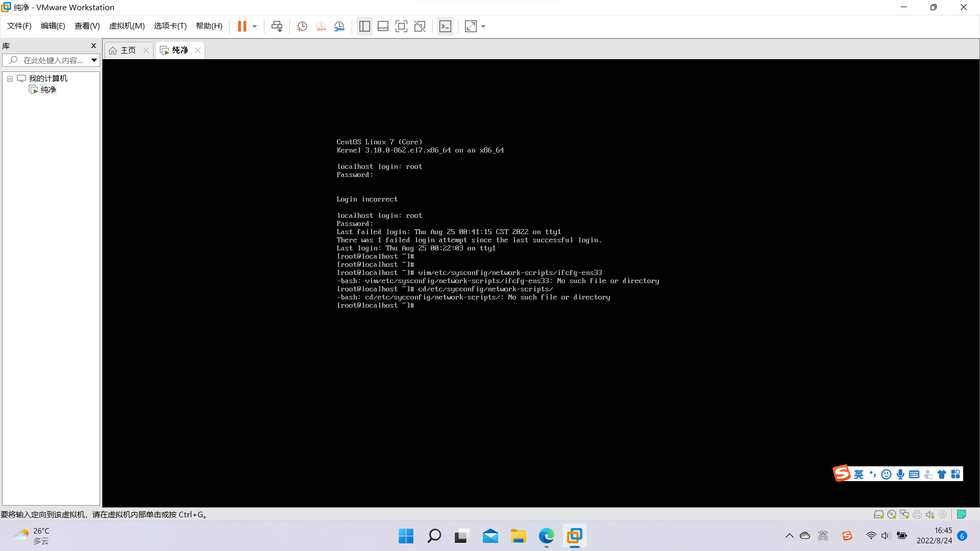Image resolution: width=980 pixels, height=551 pixels.
Task: Open the 文件(F) menu
Action: click(x=19, y=26)
